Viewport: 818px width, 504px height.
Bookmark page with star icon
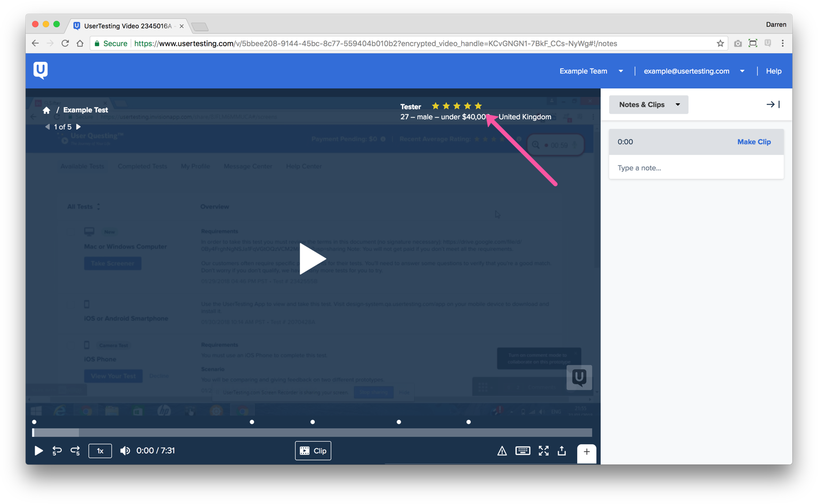(720, 44)
